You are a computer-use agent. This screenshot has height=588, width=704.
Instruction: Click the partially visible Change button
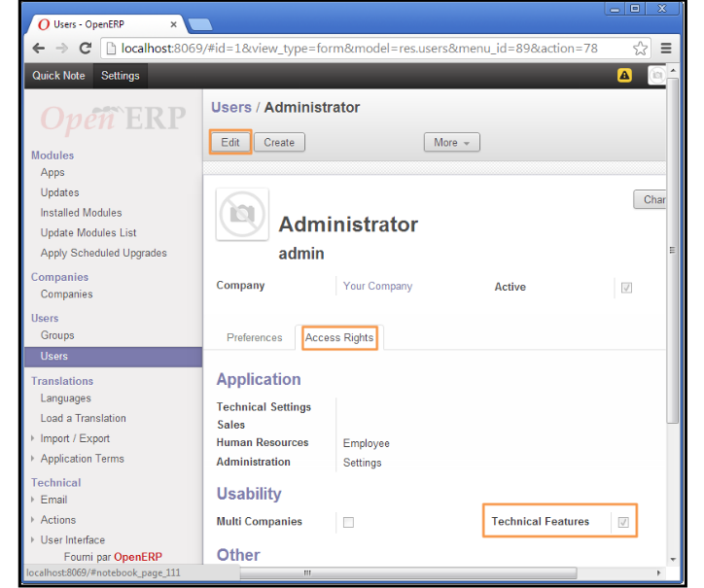coord(650,199)
